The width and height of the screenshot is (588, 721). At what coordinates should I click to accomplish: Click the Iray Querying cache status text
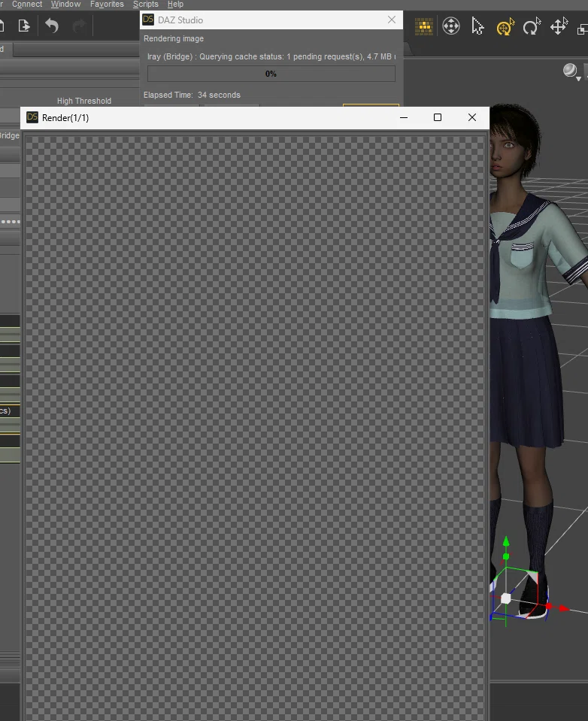click(271, 56)
